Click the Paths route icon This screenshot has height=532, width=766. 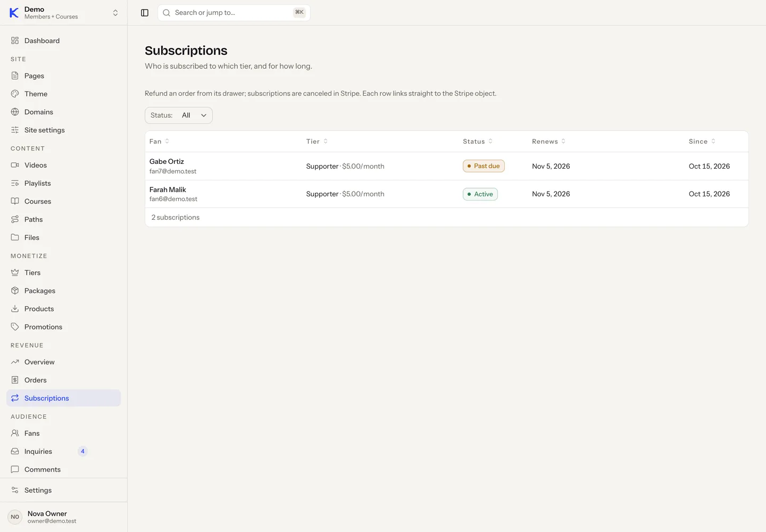click(15, 219)
